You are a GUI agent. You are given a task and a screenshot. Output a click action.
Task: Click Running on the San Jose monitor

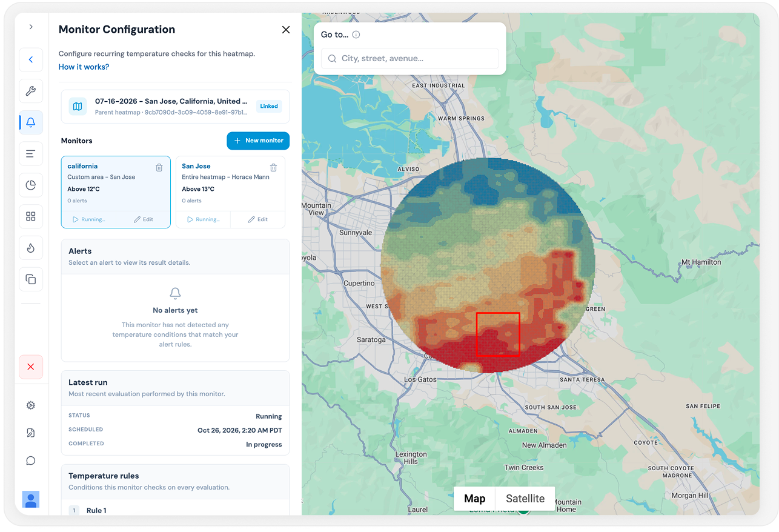tap(203, 219)
